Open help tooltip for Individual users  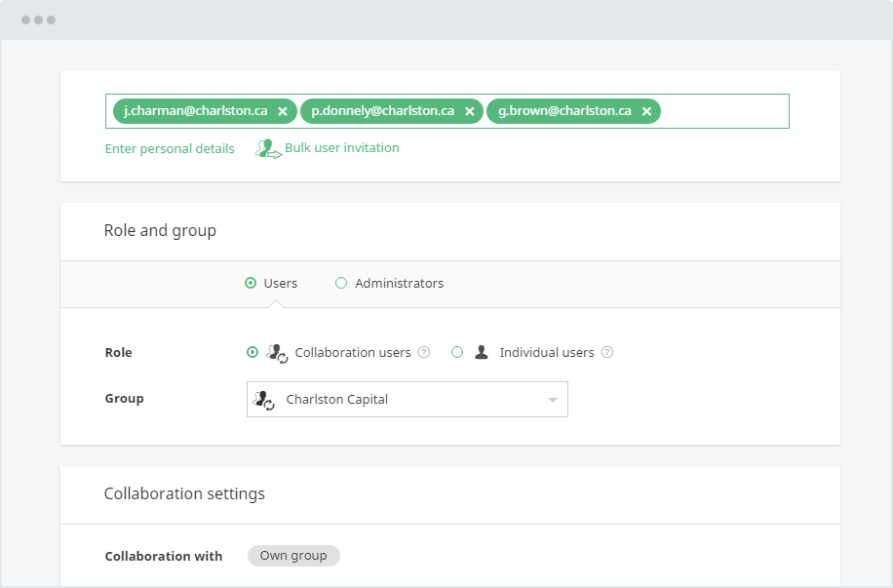click(607, 353)
